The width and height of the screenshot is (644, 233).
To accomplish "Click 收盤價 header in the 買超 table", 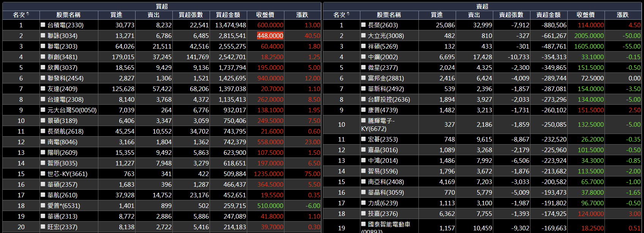I will tap(265, 15).
